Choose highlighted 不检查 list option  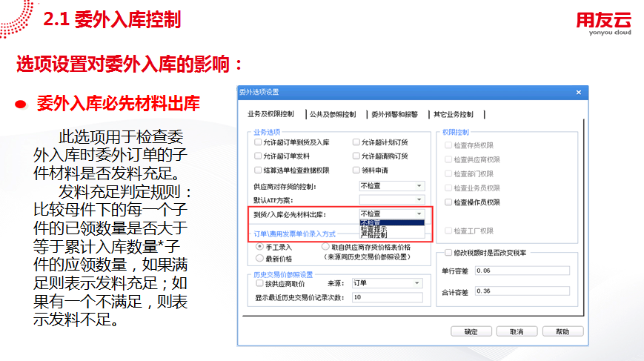tap(392, 222)
